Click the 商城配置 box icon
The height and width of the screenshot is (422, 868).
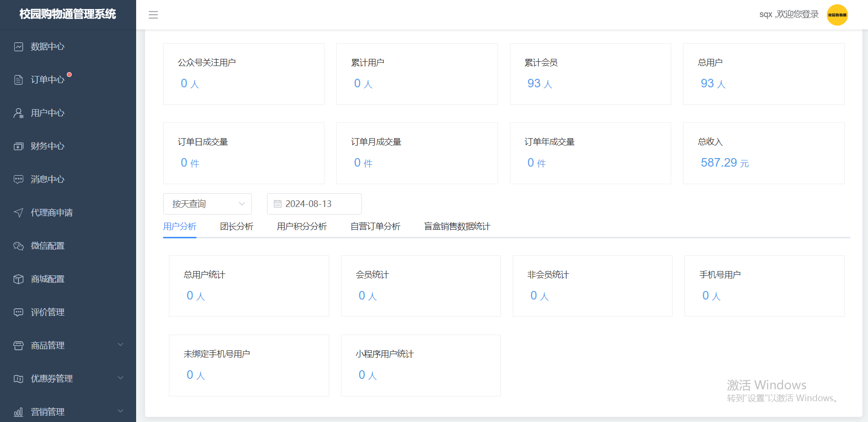[x=18, y=279]
